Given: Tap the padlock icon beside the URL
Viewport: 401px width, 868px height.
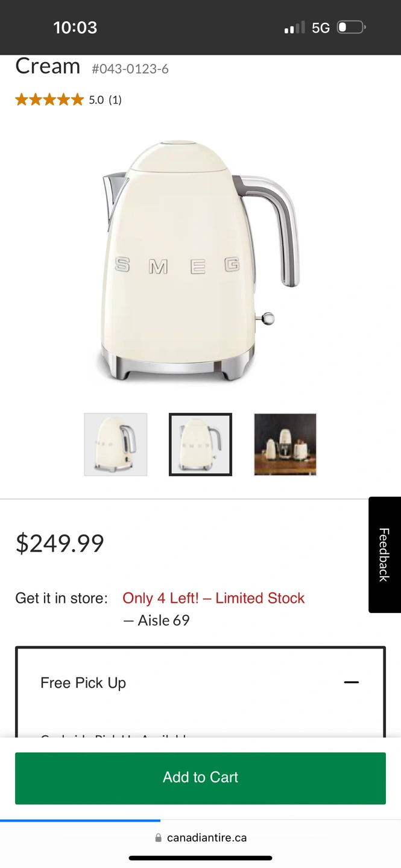Looking at the screenshot, I should (x=159, y=837).
